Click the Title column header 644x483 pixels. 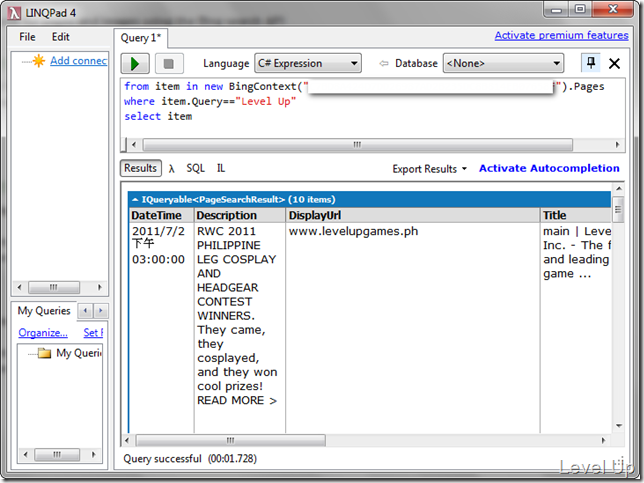click(576, 215)
